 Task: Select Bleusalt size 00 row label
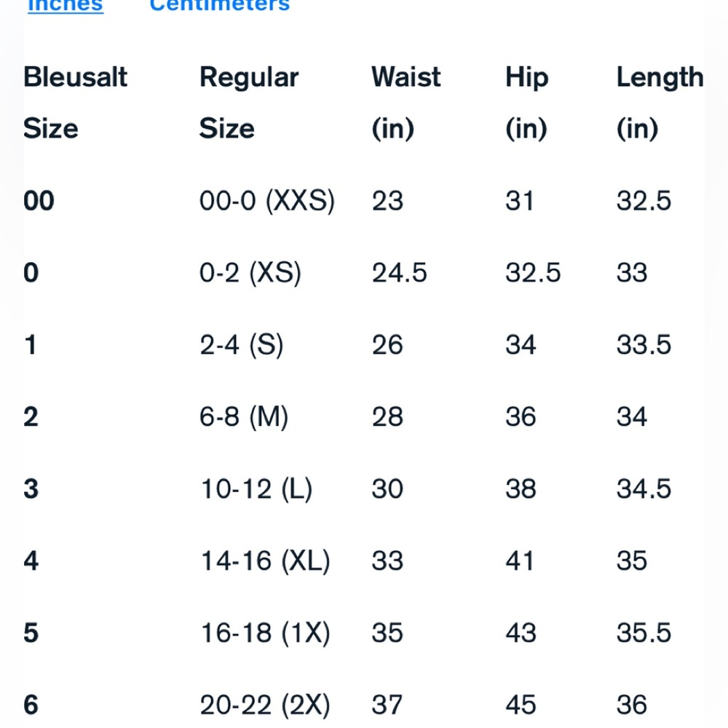tap(39, 201)
